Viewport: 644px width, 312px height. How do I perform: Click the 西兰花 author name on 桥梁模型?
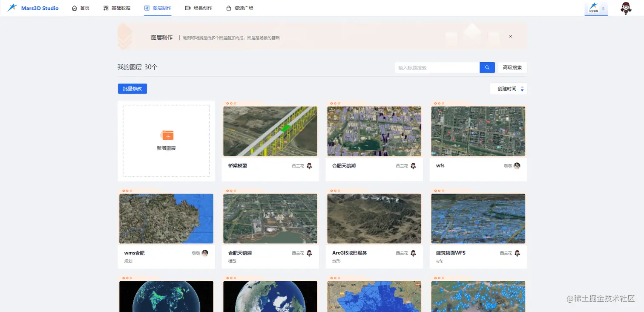tap(298, 166)
